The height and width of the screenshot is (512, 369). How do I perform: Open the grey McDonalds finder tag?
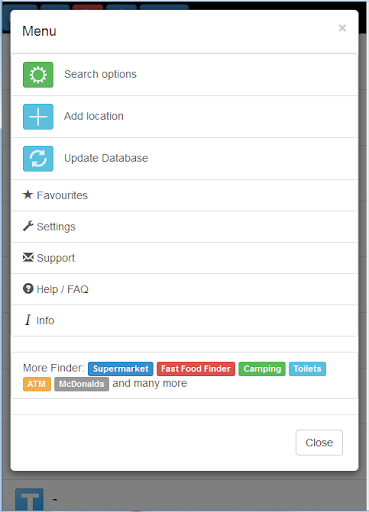tap(82, 384)
